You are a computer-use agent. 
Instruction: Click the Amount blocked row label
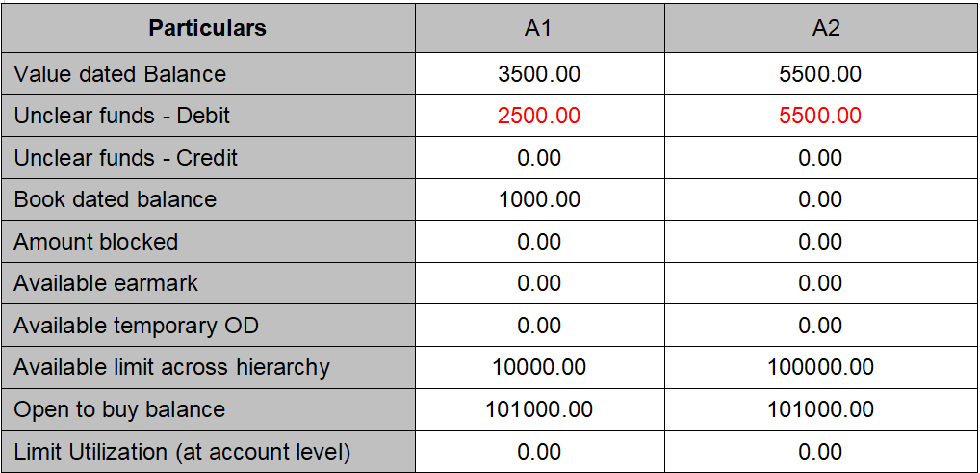(95, 242)
